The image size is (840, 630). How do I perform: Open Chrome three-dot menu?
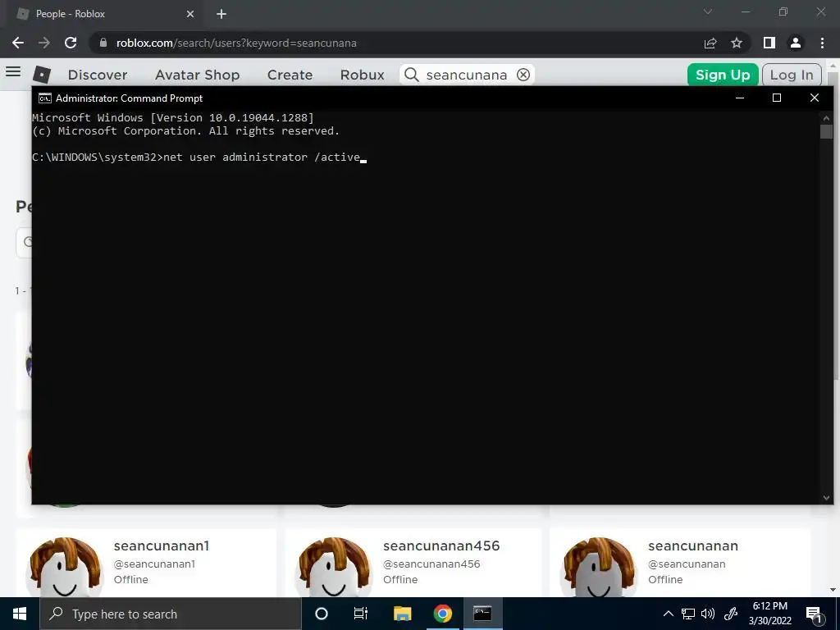pos(822,43)
